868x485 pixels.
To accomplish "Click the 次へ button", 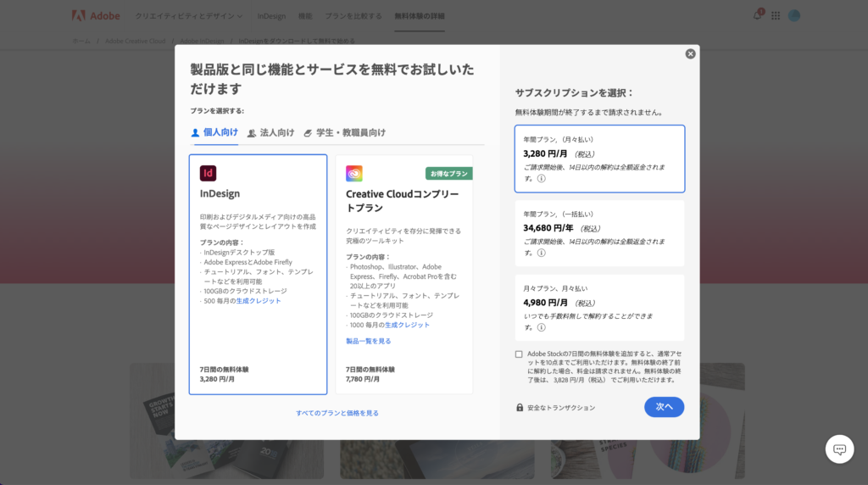I will tap(664, 407).
